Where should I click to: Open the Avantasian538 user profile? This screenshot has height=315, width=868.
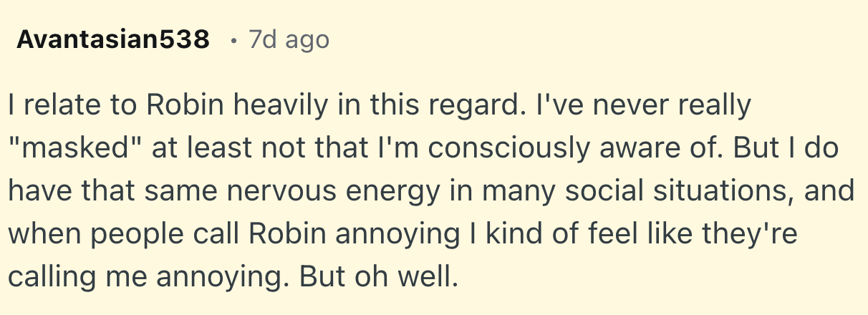pos(112,40)
